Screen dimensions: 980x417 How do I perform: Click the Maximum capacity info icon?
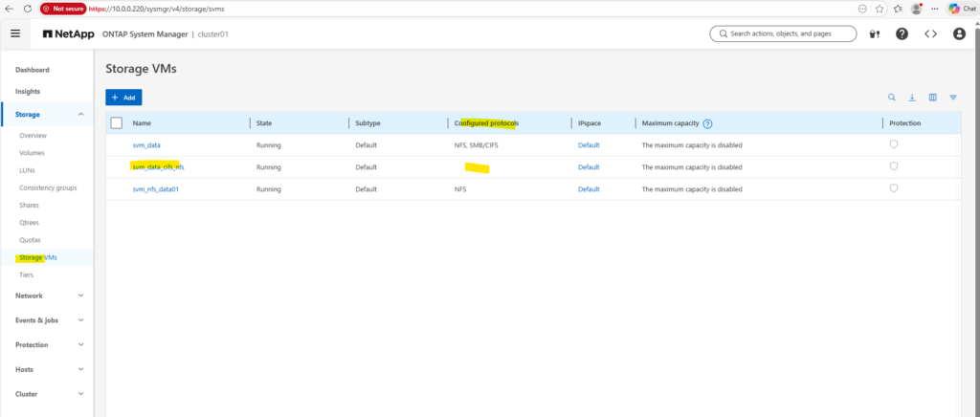pyautogui.click(x=708, y=123)
